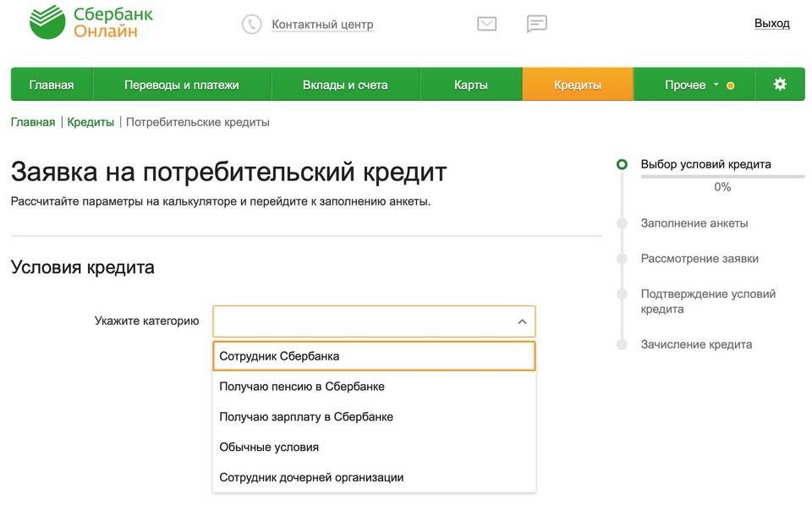812x506 pixels.
Task: Open the Переводы и платежи tab
Action: [x=182, y=85]
